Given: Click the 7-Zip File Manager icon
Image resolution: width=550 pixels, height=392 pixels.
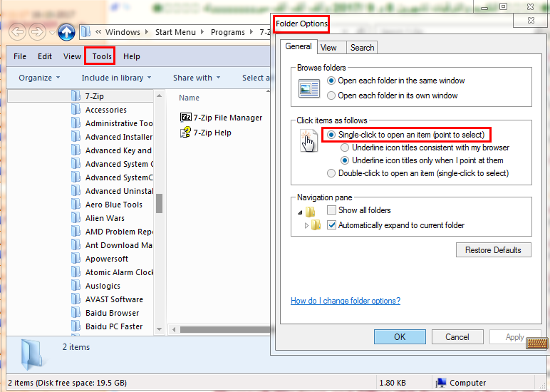Looking at the screenshot, I should (185, 117).
